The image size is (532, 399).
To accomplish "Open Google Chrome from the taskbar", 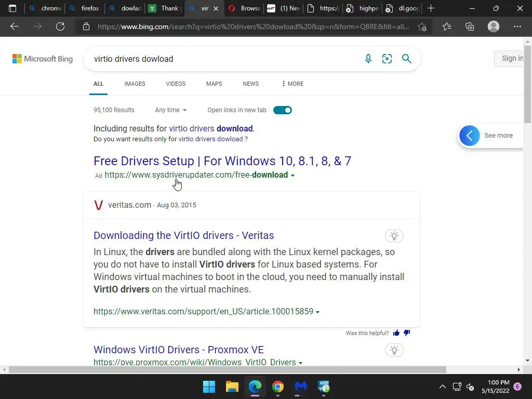I will [x=277, y=387].
